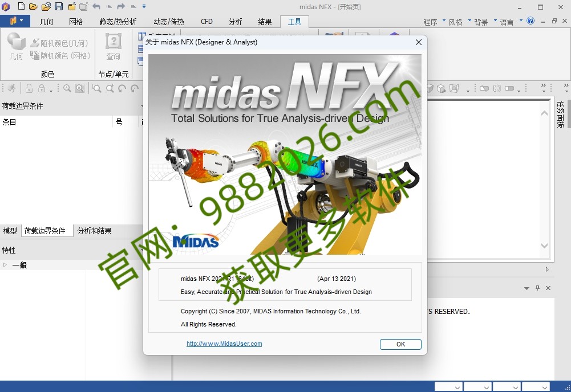Click the 查询 query icon
This screenshot has width=571, height=392.
coord(114,46)
